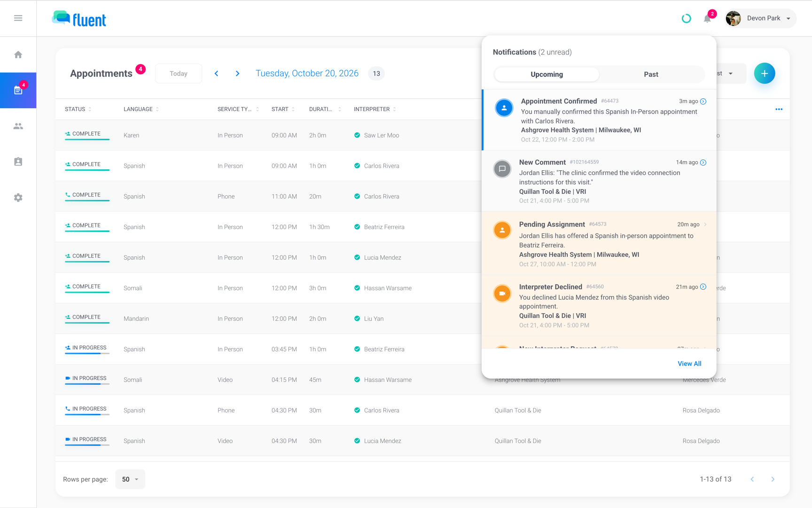Image resolution: width=812 pixels, height=508 pixels.
Task: Click Appointment Confirmed notification person icon
Action: tap(504, 108)
